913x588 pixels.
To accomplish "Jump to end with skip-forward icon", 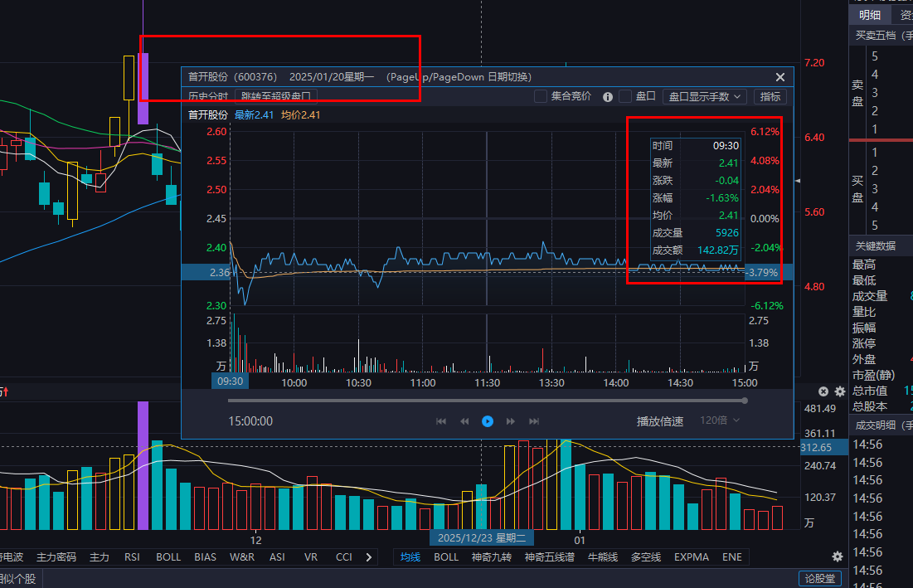I will pos(534,421).
